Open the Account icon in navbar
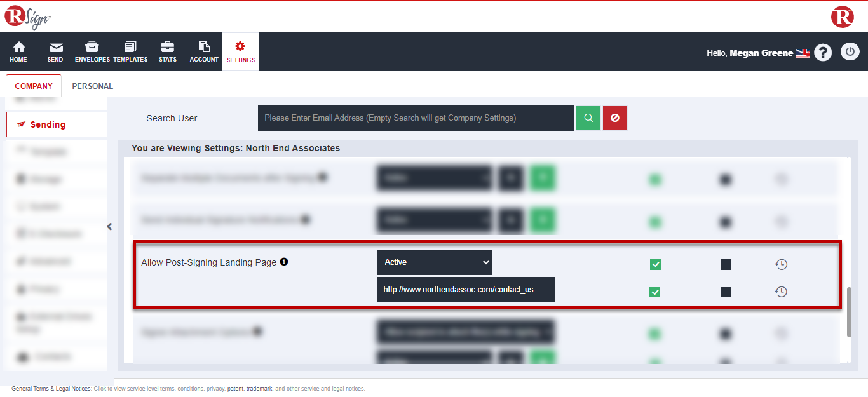 (204, 48)
